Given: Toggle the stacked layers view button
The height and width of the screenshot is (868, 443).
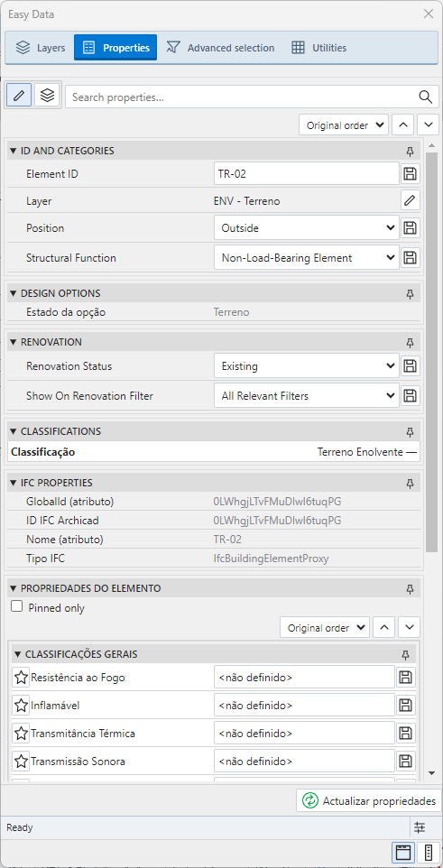Looking at the screenshot, I should (48, 96).
